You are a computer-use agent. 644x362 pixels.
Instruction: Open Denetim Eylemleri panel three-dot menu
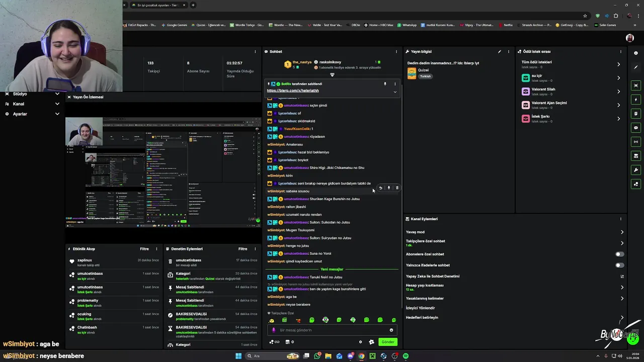255,249
